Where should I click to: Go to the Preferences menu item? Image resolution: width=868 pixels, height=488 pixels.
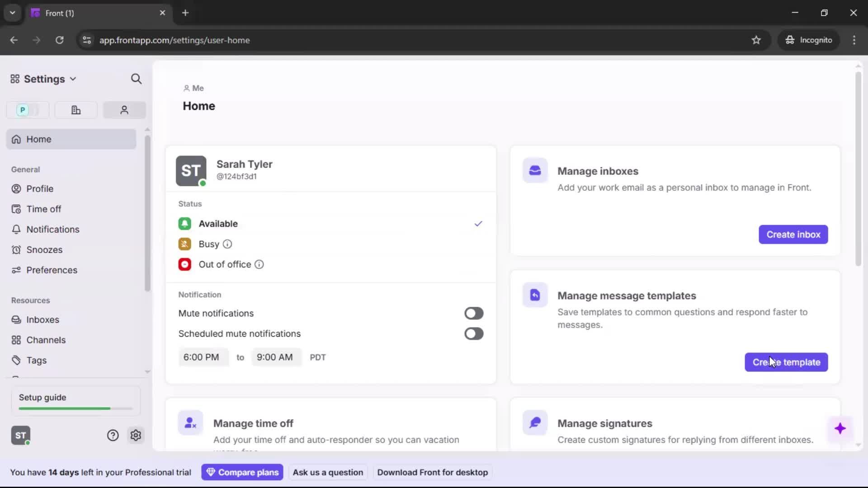pos(51,270)
